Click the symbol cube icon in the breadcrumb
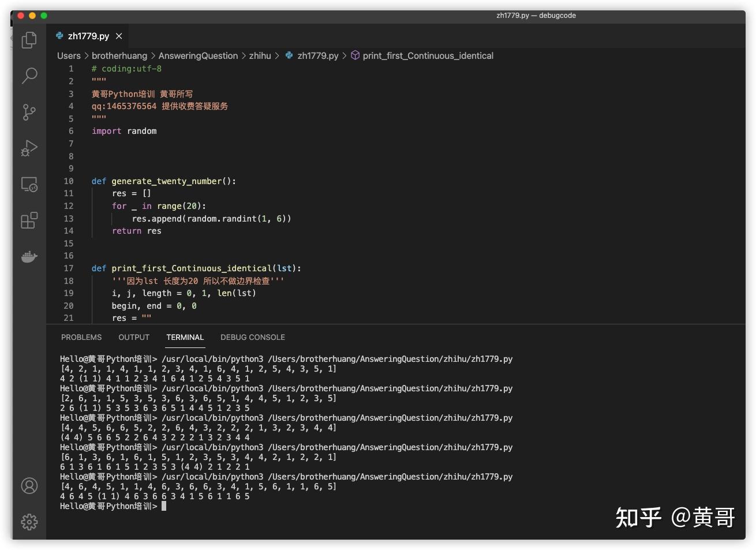The width and height of the screenshot is (756, 550). (x=355, y=55)
